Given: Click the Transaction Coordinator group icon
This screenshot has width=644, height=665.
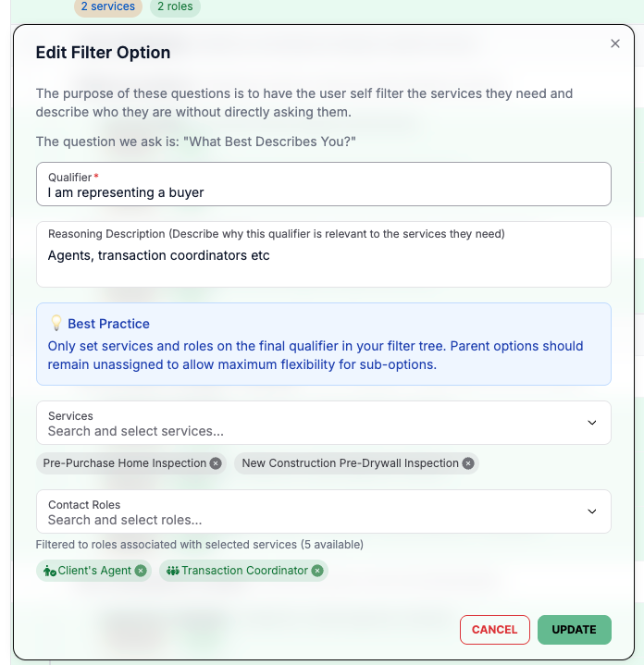Looking at the screenshot, I should coord(173,571).
